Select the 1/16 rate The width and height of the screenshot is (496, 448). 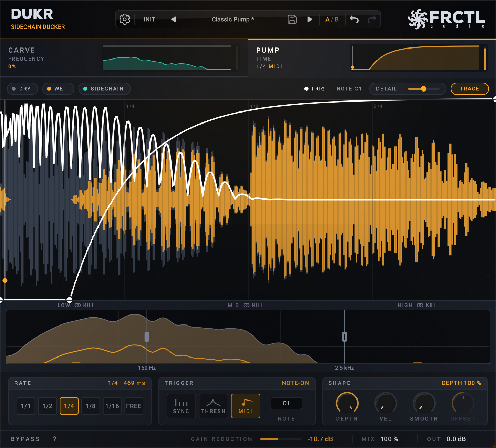pyautogui.click(x=112, y=406)
